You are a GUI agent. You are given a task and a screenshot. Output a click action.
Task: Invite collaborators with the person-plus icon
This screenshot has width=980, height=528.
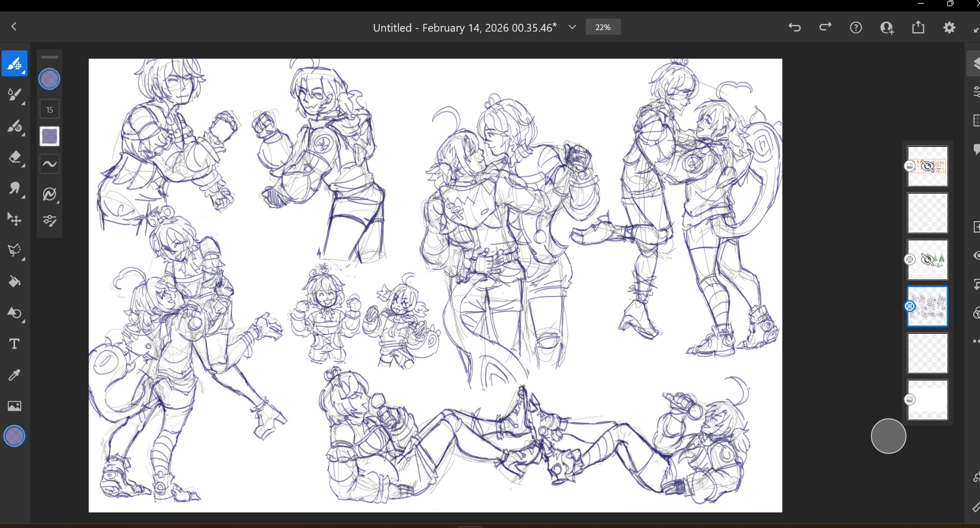887,28
